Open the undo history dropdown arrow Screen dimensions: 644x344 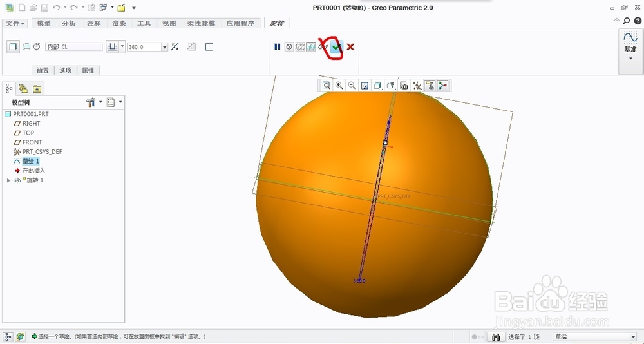pyautogui.click(x=65, y=7)
